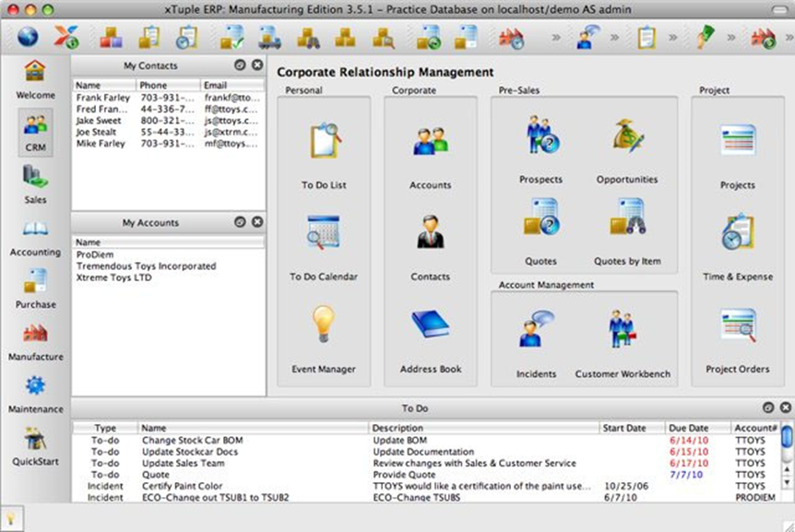Go to the Welcome section in sidebar
The height and width of the screenshot is (532, 795).
click(x=35, y=79)
